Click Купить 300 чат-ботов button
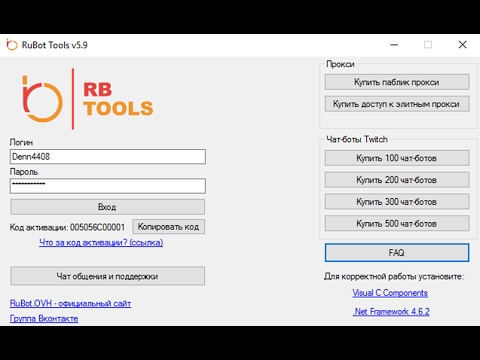The image size is (480, 360). (x=397, y=202)
